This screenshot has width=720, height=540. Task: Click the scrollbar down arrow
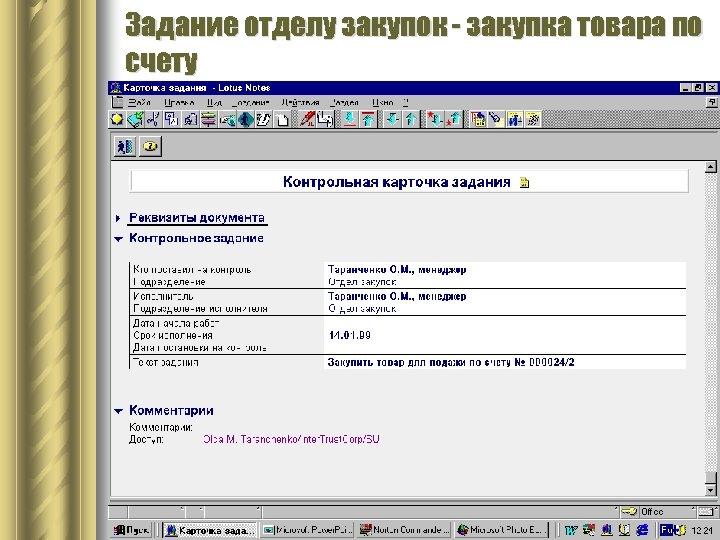tap(710, 490)
